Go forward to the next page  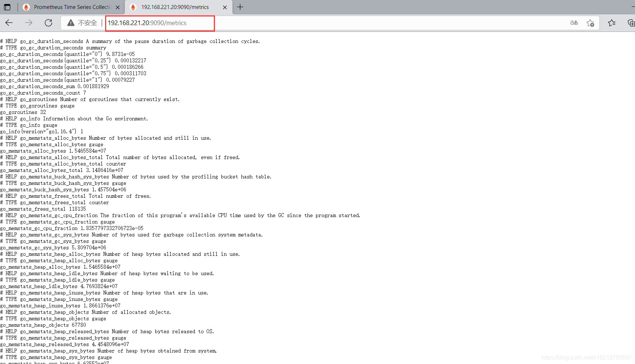[29, 23]
